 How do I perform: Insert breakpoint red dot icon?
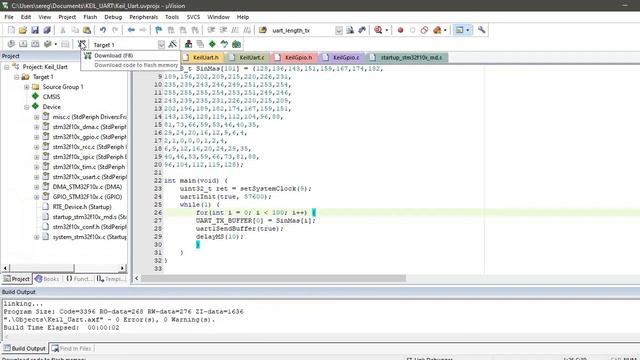[400, 30]
